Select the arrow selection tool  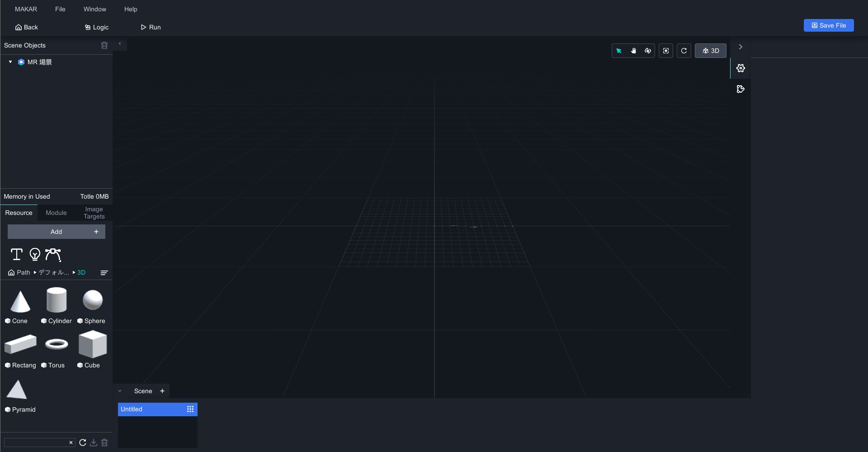click(619, 51)
